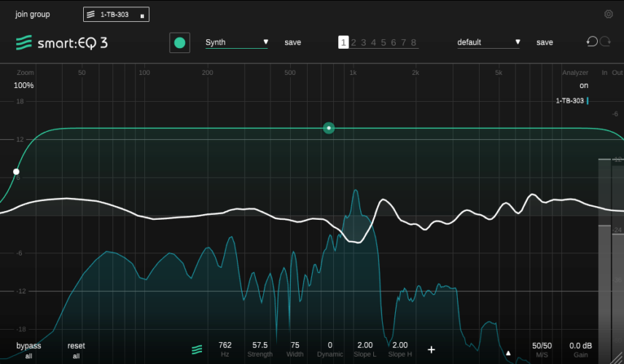Select the white low-cut filter node
The height and width of the screenshot is (364, 624).
coord(16,172)
